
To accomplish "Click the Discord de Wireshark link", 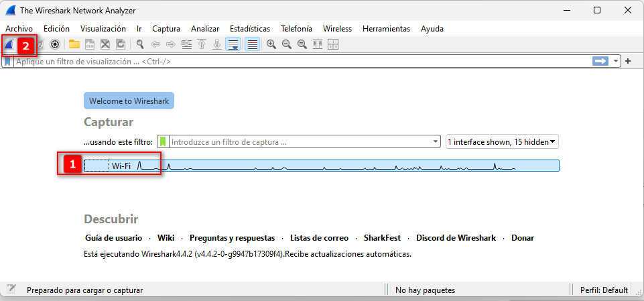I will [x=456, y=238].
